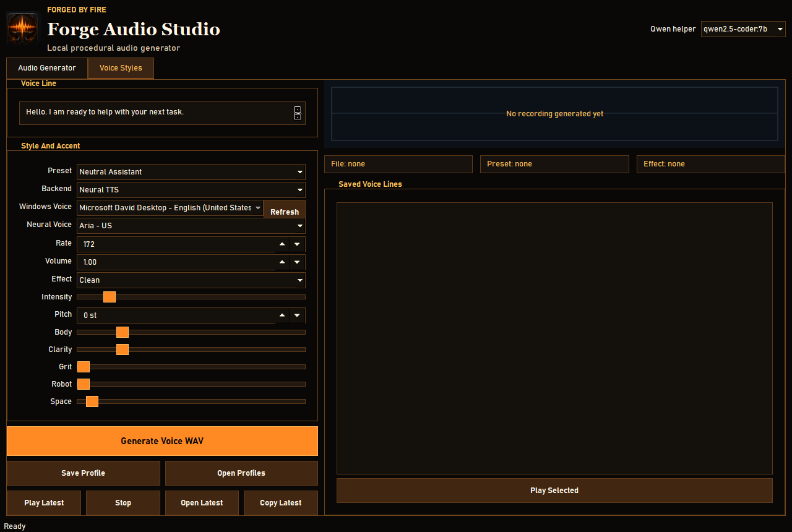Click the Stop playback button
The image size is (792, 532).
[123, 503]
